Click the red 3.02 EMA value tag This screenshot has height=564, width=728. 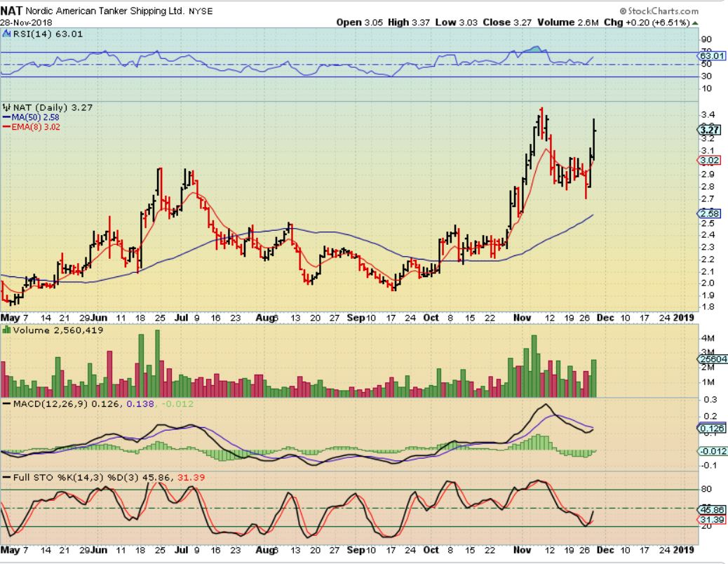point(710,161)
